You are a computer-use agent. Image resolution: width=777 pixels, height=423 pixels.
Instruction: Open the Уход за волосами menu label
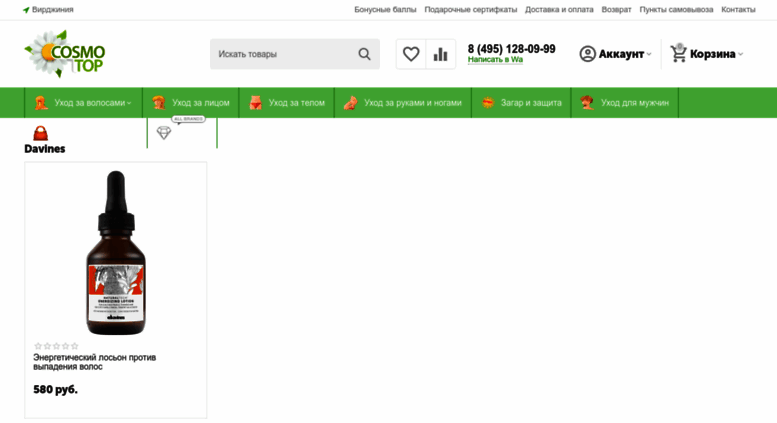[90, 103]
